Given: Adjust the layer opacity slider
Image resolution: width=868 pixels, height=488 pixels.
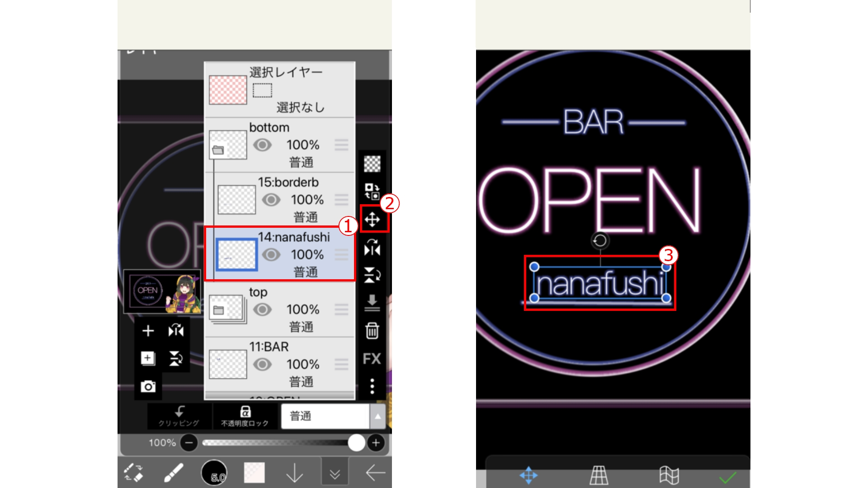Looking at the screenshot, I should (357, 443).
